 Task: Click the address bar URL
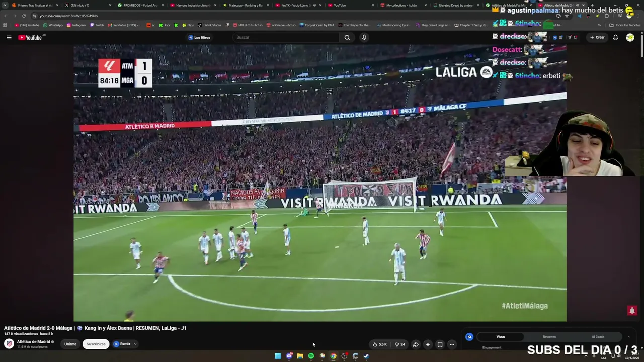pos(68,16)
